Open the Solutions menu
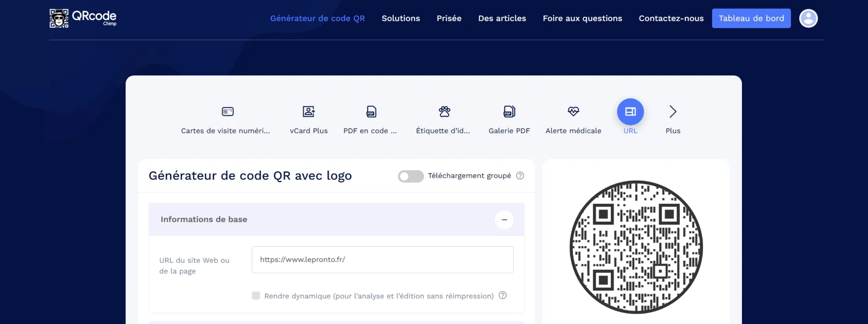Image resolution: width=868 pixels, height=324 pixels. point(401,18)
